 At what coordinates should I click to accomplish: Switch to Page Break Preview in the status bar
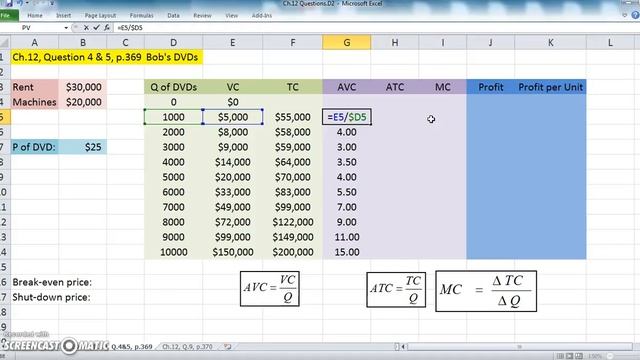coord(579,356)
